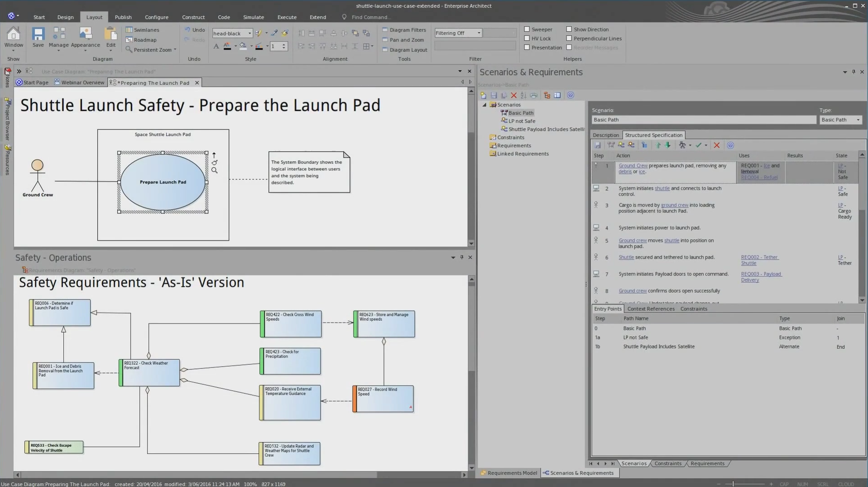This screenshot has width=868, height=487.
Task: Toggle the HV Lock checkbox
Action: [x=527, y=39]
